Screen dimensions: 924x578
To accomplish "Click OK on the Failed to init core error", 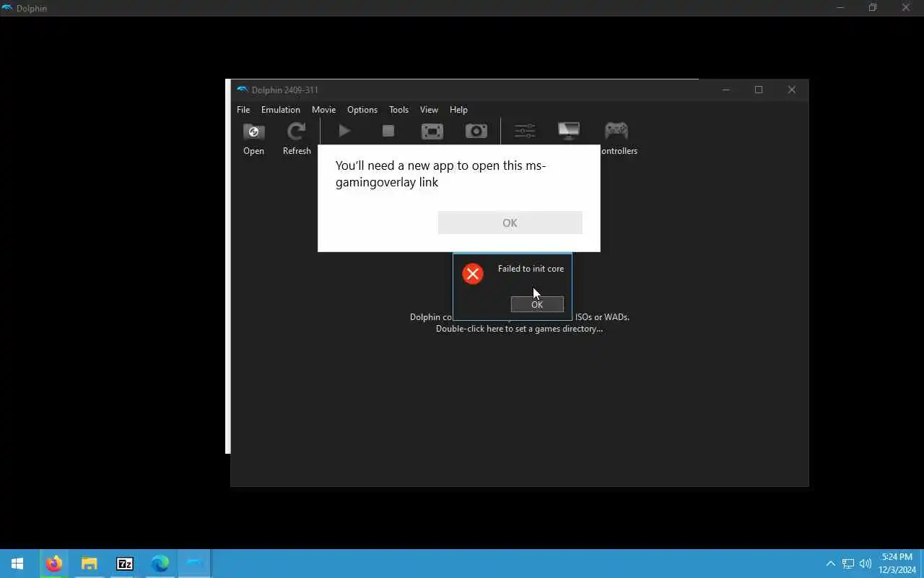I will point(537,305).
